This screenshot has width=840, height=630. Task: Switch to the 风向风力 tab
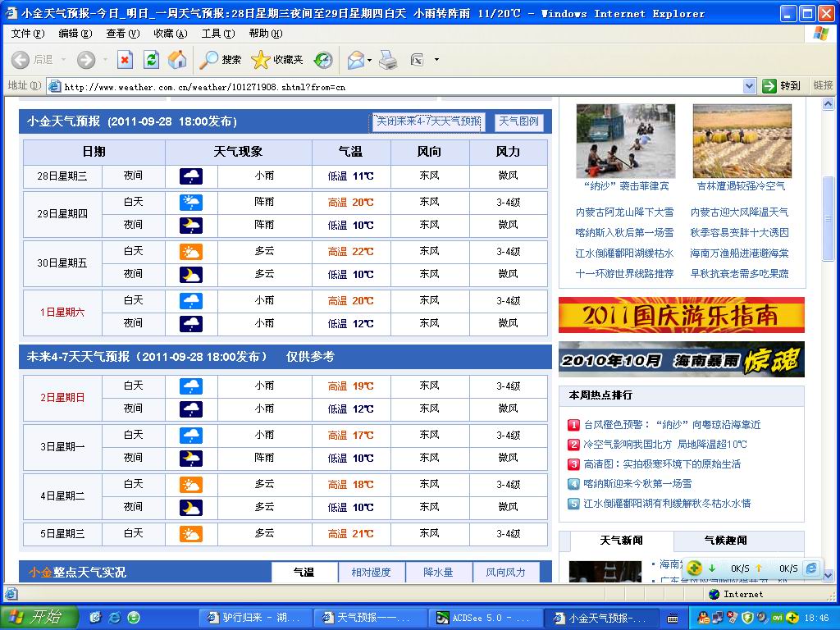click(x=505, y=572)
